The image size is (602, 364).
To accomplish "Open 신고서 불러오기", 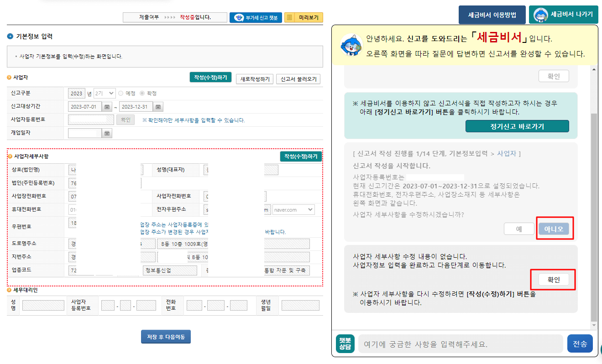I will (298, 78).
